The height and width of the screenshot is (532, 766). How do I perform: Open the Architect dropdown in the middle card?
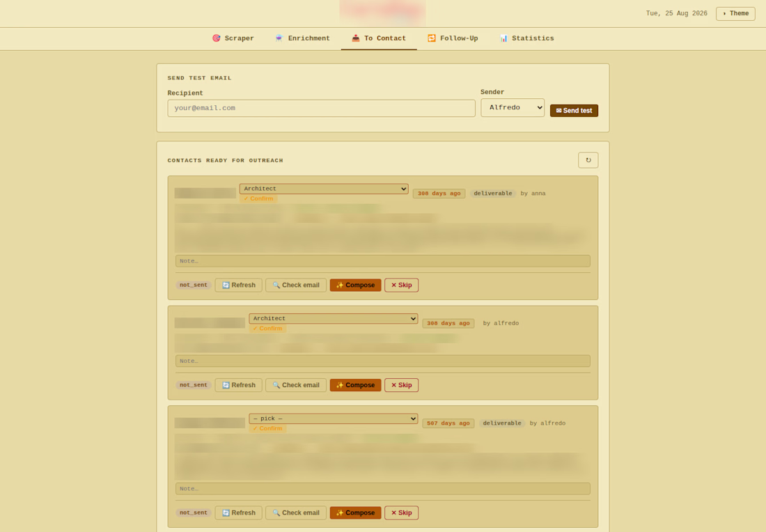point(333,318)
